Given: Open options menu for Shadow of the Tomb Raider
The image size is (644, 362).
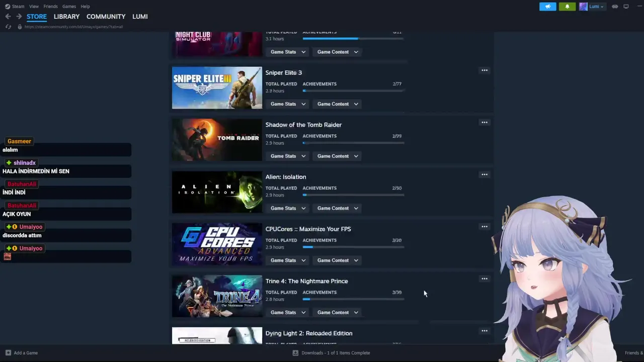Looking at the screenshot, I should pos(485,123).
